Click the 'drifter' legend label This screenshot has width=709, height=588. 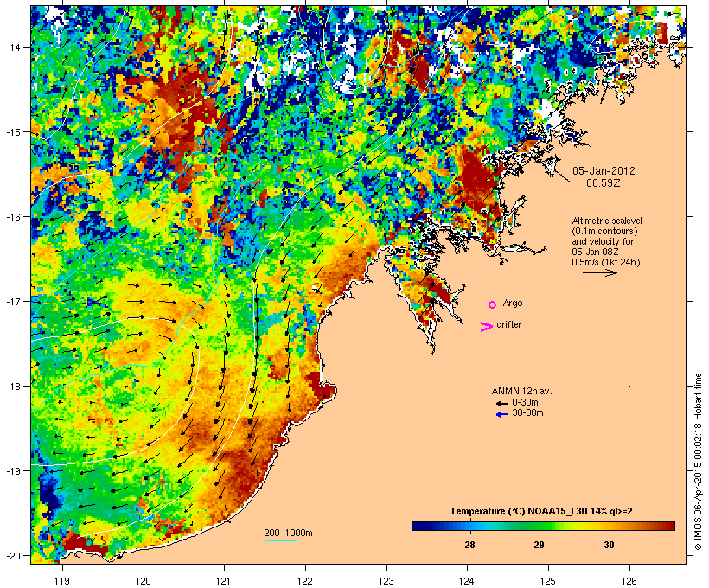(x=508, y=324)
